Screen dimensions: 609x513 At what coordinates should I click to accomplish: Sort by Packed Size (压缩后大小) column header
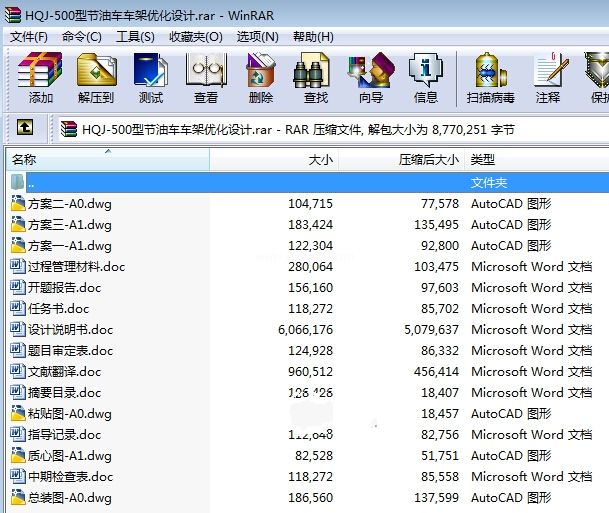(402, 159)
